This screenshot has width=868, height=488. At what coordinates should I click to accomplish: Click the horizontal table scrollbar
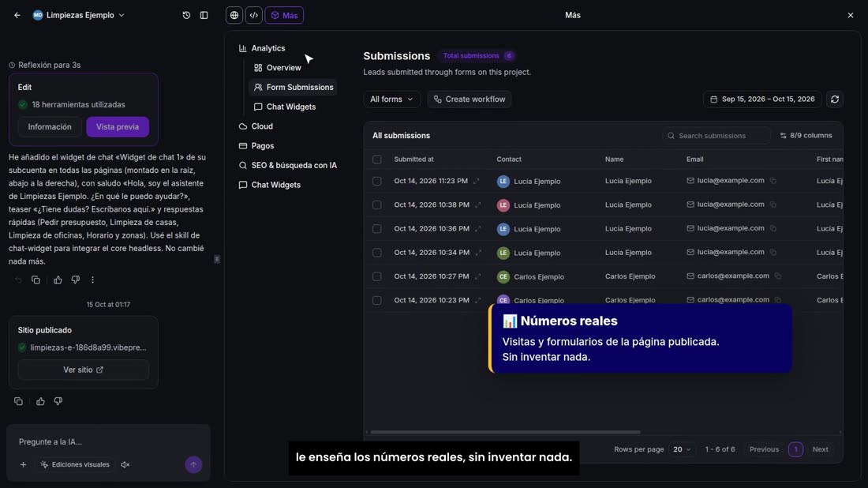tap(505, 432)
